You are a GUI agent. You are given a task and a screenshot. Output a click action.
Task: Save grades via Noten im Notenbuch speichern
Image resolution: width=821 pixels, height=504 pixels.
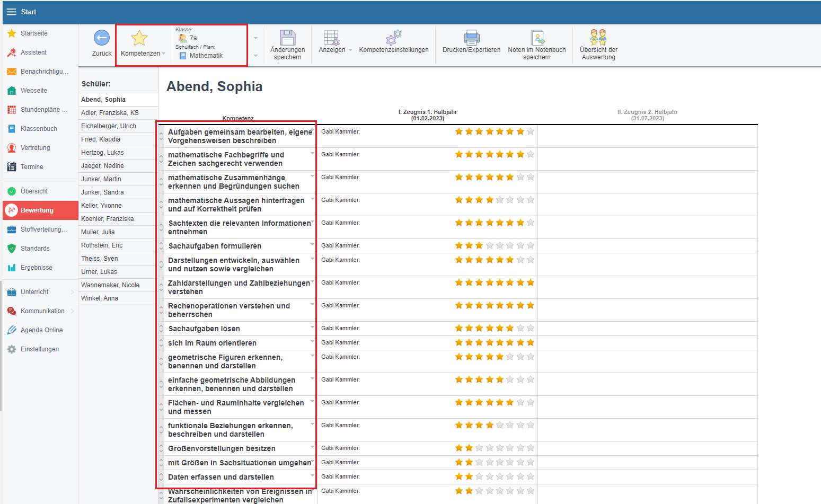click(x=537, y=38)
